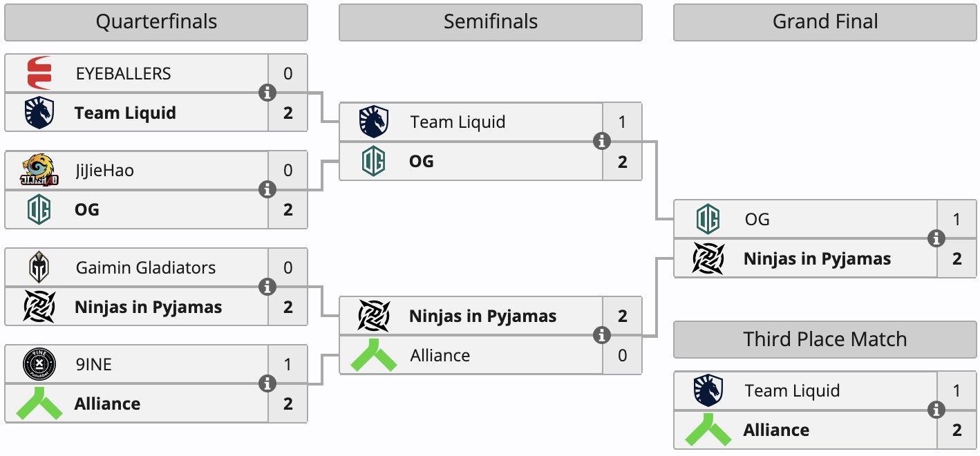This screenshot has width=980, height=456.
Task: Click the Gaimin Gladiators helmet logo
Action: tap(39, 267)
